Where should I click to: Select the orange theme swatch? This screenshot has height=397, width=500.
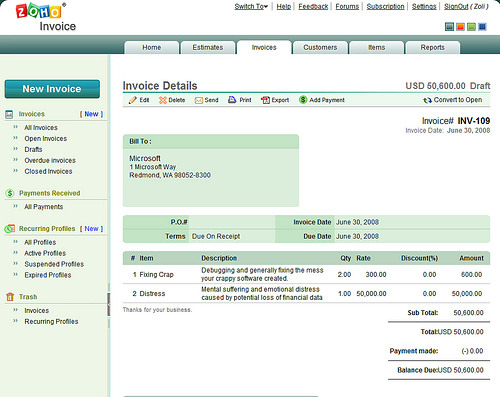(x=460, y=27)
